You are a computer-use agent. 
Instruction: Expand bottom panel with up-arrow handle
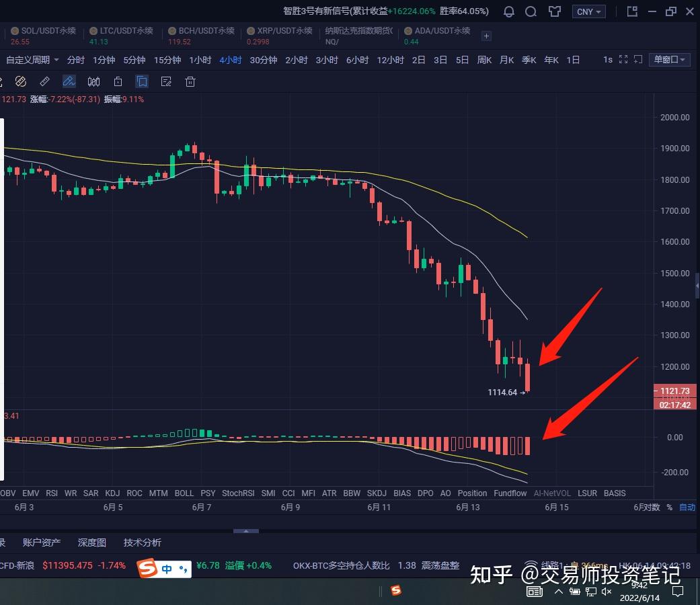coord(246,531)
